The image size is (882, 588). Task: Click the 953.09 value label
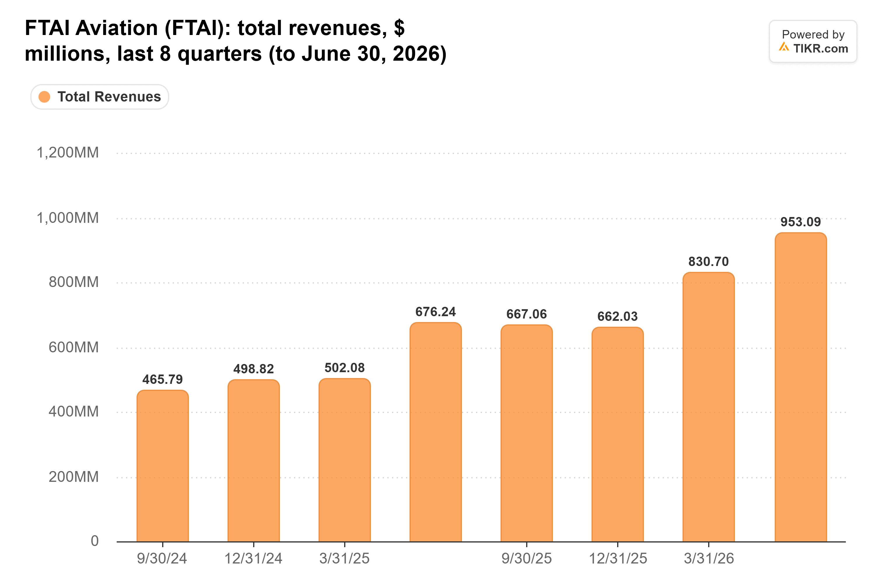tap(801, 222)
